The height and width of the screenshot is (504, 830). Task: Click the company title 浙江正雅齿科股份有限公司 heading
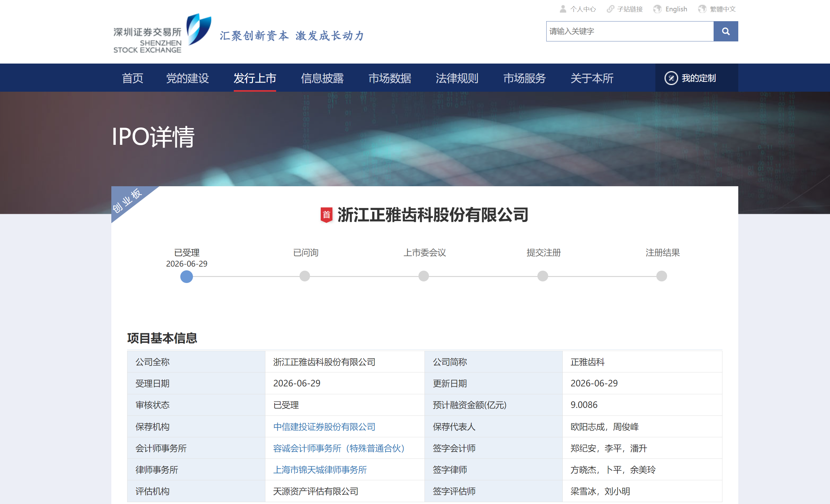pyautogui.click(x=433, y=215)
